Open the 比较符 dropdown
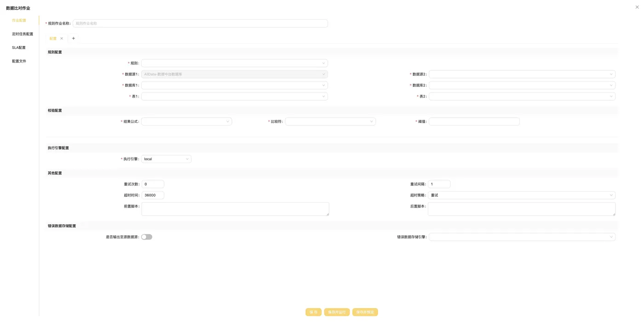The image size is (644, 334). point(330,121)
